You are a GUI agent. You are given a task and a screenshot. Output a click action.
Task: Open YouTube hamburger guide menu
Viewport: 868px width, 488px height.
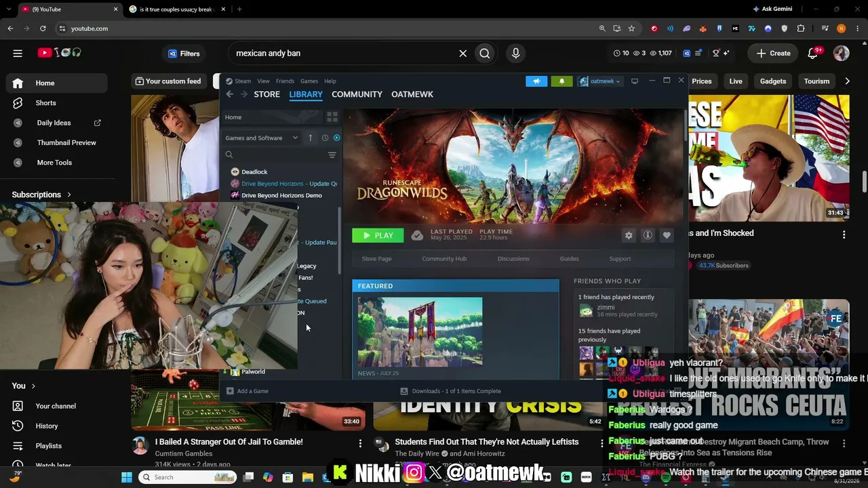[18, 53]
